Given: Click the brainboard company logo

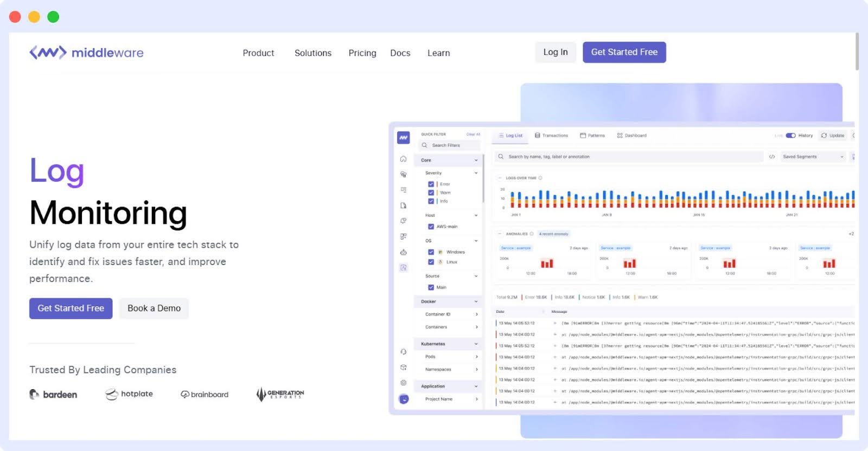Looking at the screenshot, I should pos(205,395).
